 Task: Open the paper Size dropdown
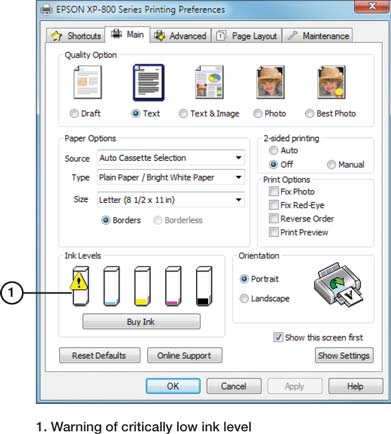click(171, 200)
